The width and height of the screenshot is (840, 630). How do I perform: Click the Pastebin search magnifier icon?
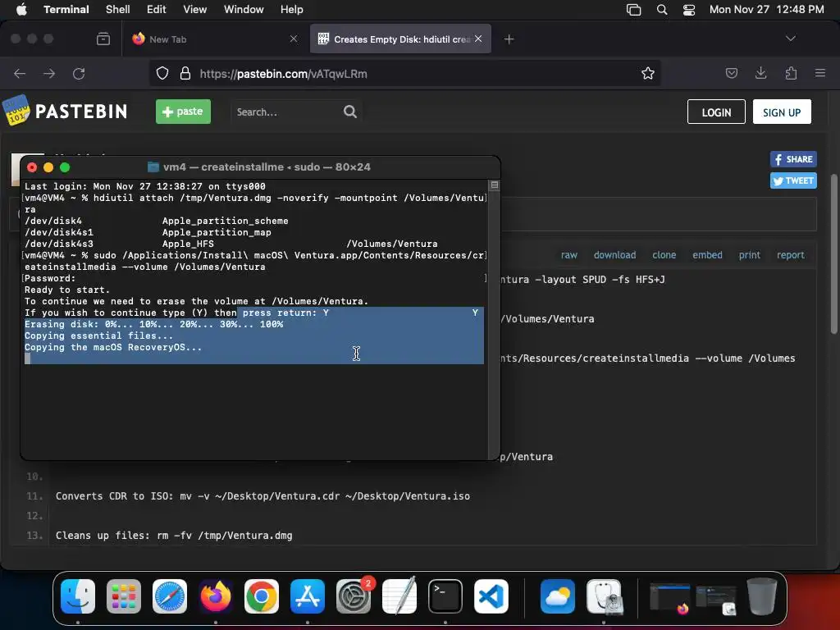[x=350, y=112]
